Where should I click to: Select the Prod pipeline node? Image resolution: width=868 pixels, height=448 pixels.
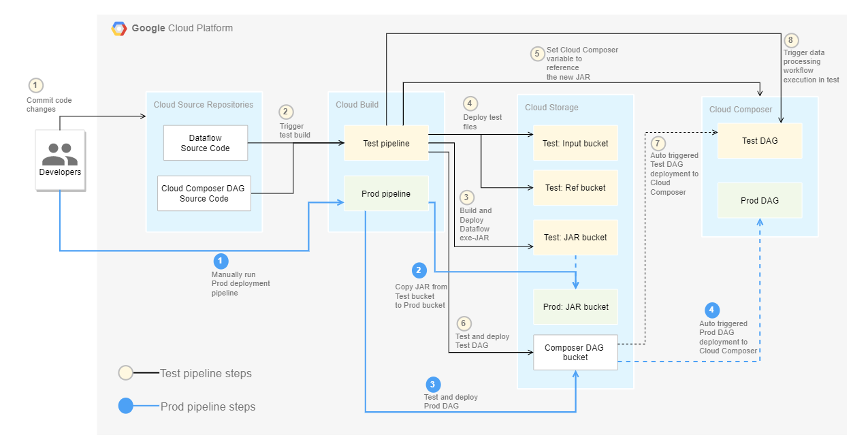(386, 193)
